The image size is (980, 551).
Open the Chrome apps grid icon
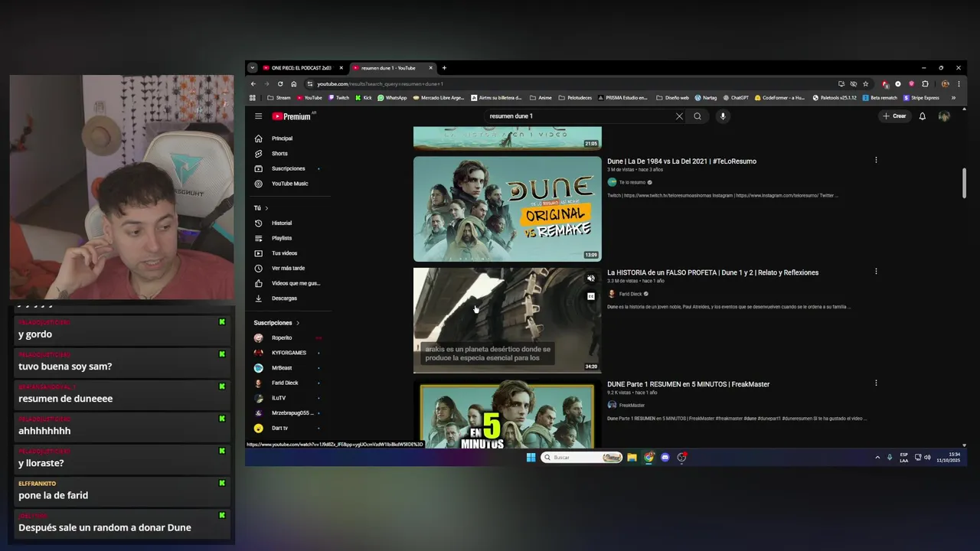(253, 98)
